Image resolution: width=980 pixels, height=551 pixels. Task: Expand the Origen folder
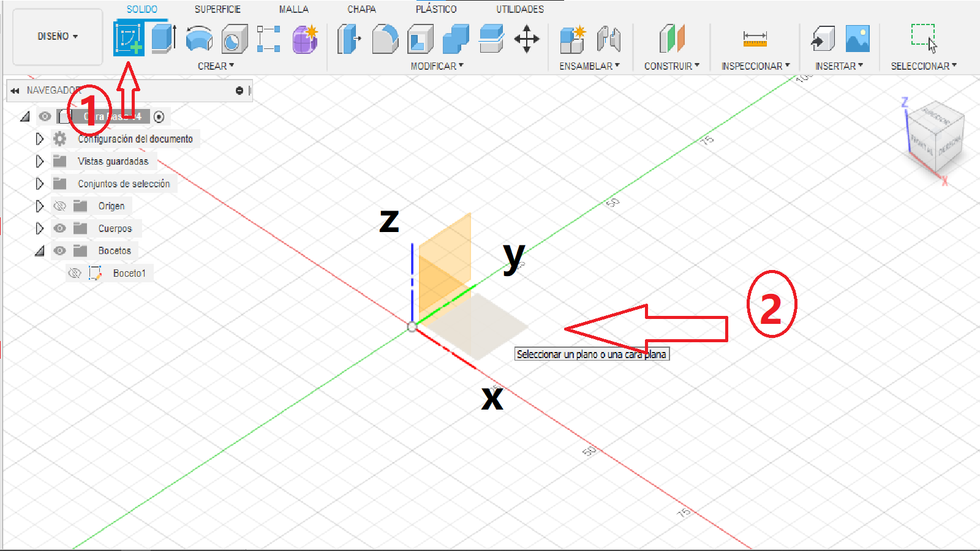point(40,206)
